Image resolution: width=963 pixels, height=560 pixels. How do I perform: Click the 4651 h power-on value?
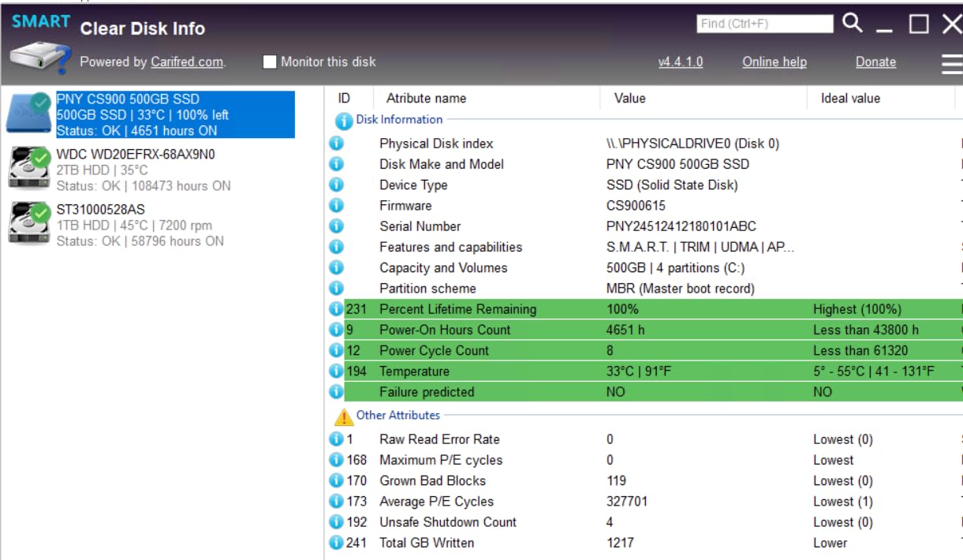625,330
